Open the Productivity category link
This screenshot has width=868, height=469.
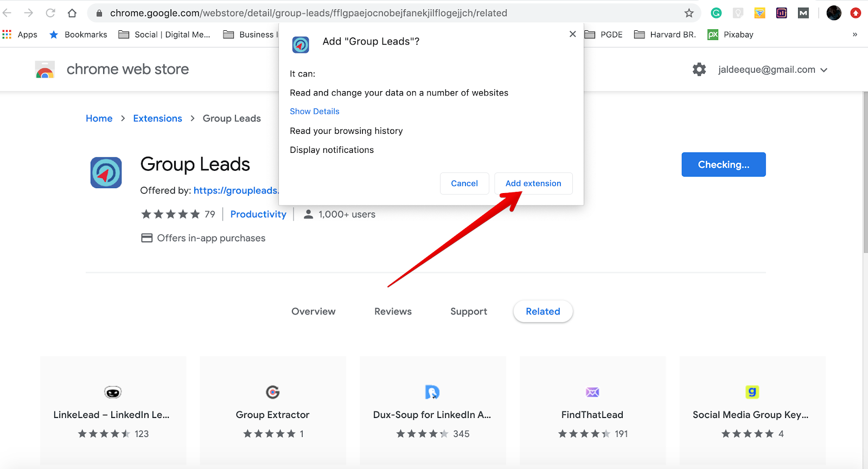pyautogui.click(x=258, y=214)
